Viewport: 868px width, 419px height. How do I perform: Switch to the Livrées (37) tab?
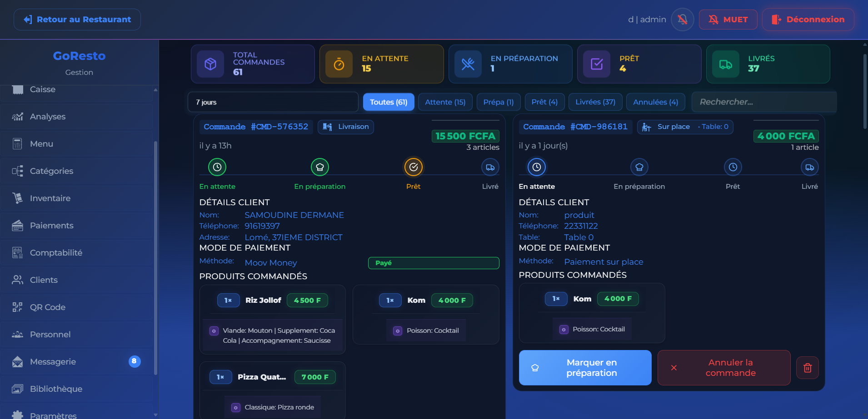click(595, 102)
